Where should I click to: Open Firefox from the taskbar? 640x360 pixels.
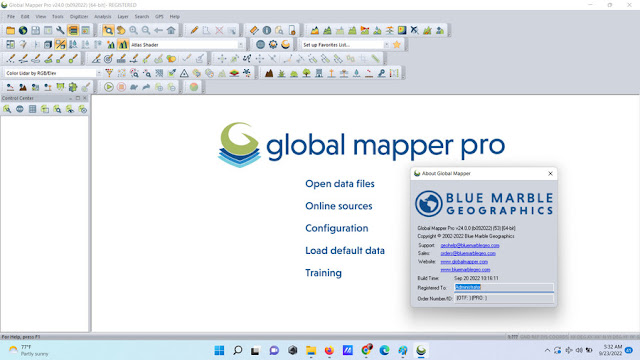tap(329, 350)
